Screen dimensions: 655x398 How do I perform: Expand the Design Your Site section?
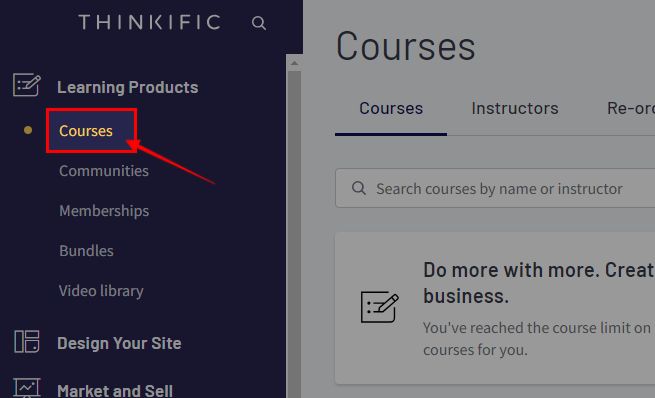(x=119, y=343)
